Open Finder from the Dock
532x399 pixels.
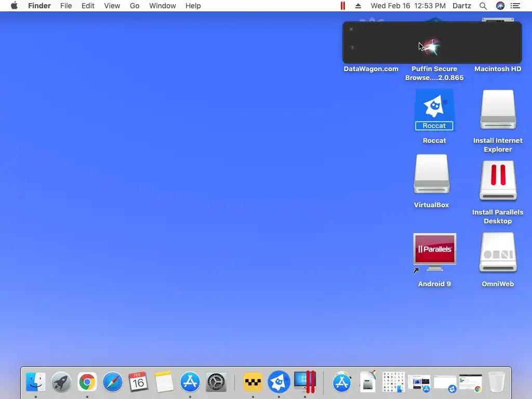click(x=36, y=382)
